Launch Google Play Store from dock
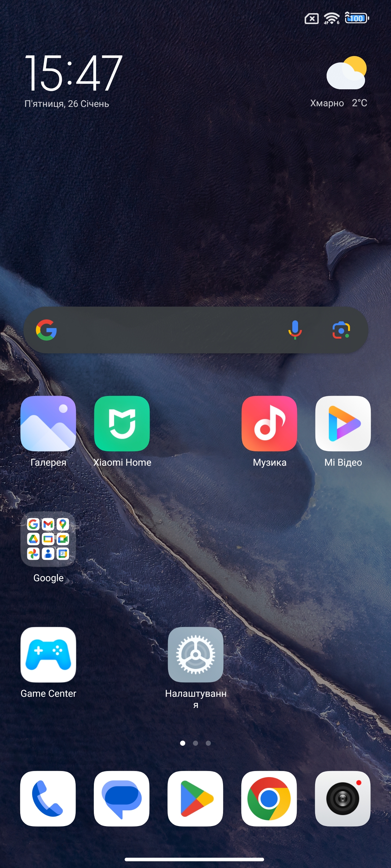Image resolution: width=391 pixels, height=868 pixels. pos(195,798)
